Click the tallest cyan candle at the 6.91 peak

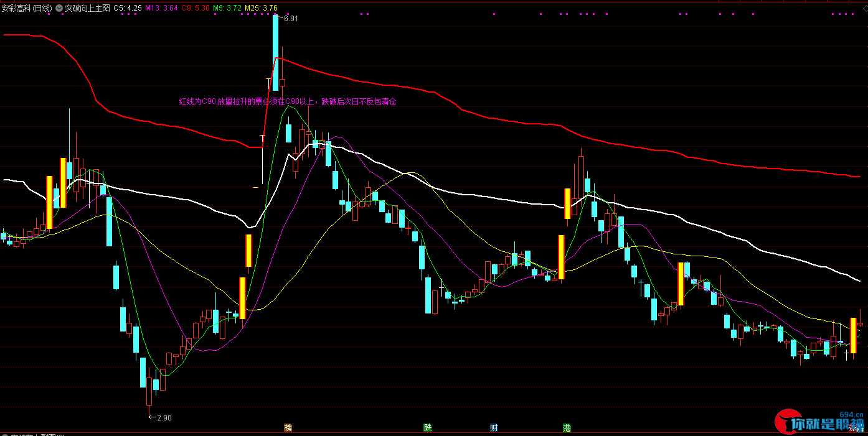coord(275,53)
